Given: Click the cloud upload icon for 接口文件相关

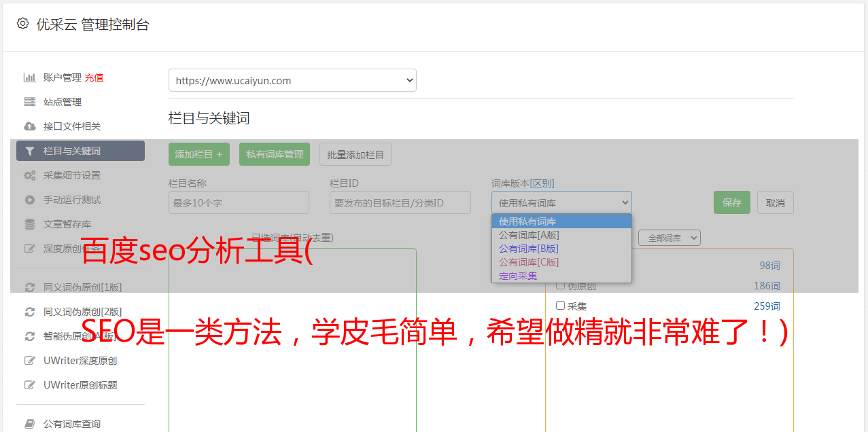Looking at the screenshot, I should coord(30,126).
